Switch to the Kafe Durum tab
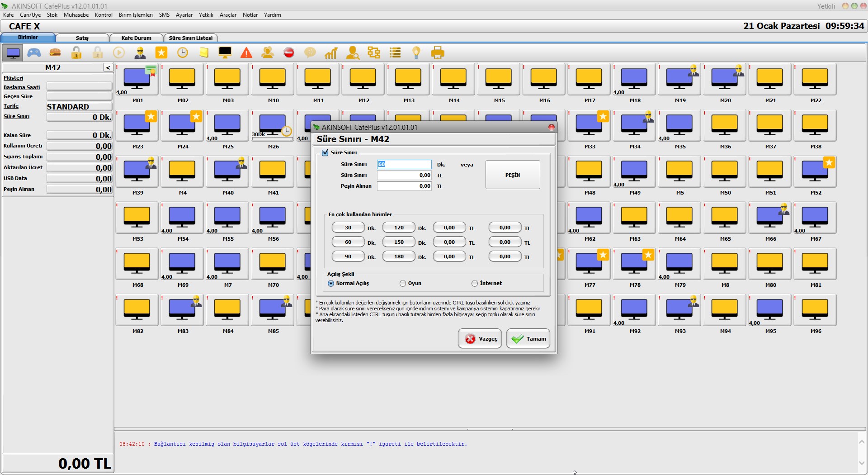 click(137, 38)
